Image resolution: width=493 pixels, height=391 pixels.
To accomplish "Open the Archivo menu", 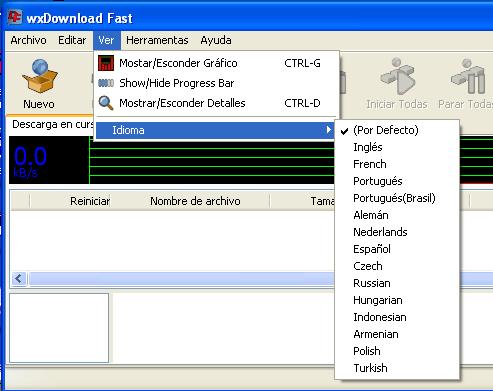I will [28, 40].
